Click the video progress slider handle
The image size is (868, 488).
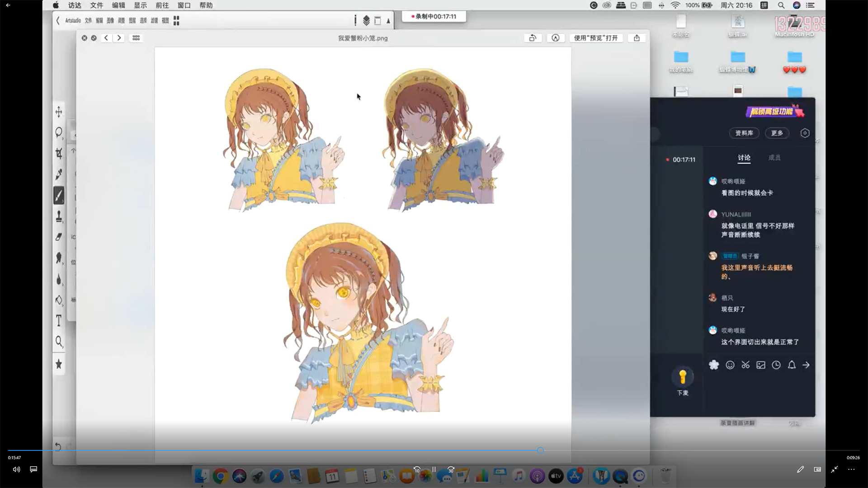[x=540, y=450]
